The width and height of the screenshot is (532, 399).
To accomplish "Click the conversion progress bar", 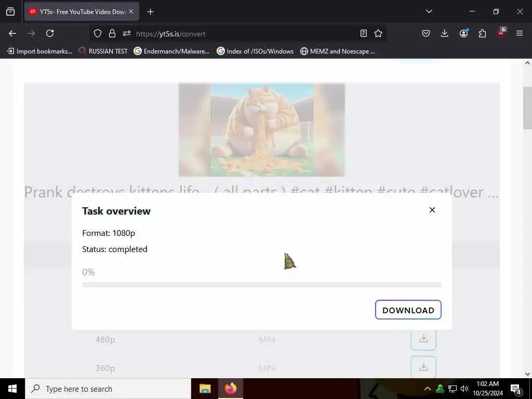I will [x=262, y=285].
